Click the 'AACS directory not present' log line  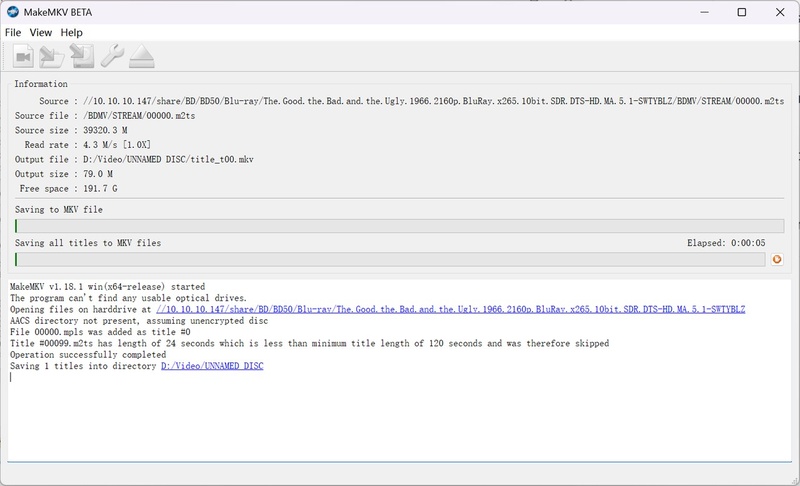tap(139, 321)
